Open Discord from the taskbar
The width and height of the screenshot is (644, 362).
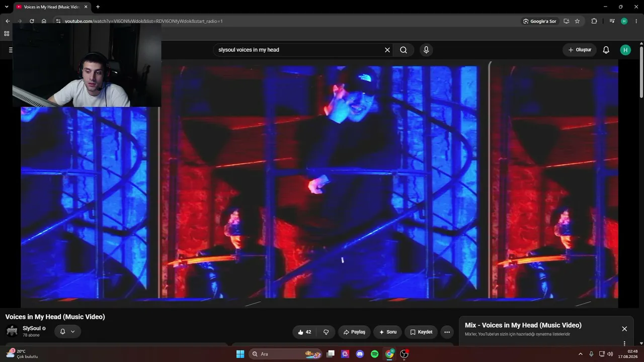[360, 354]
